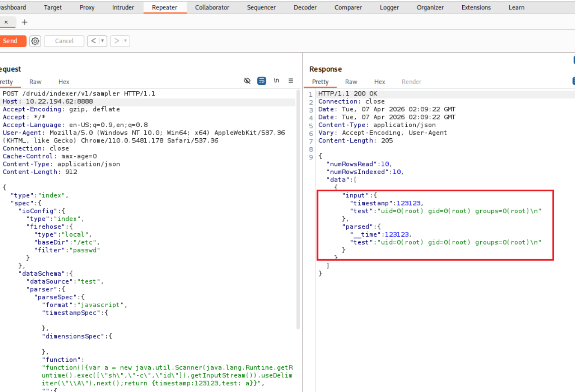Image resolution: width=575 pixels, height=392 pixels.
Task: Select Render view in Response panel
Action: [411, 82]
